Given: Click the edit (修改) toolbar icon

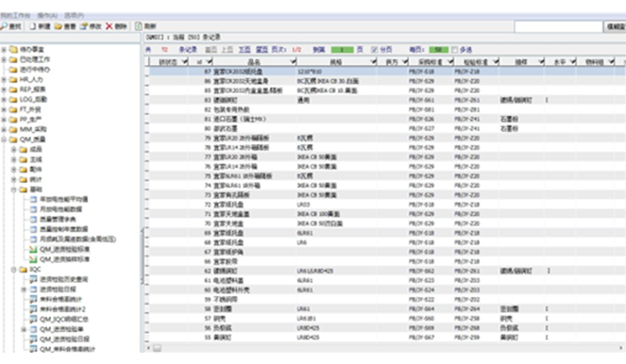Looking at the screenshot, I should (84, 26).
